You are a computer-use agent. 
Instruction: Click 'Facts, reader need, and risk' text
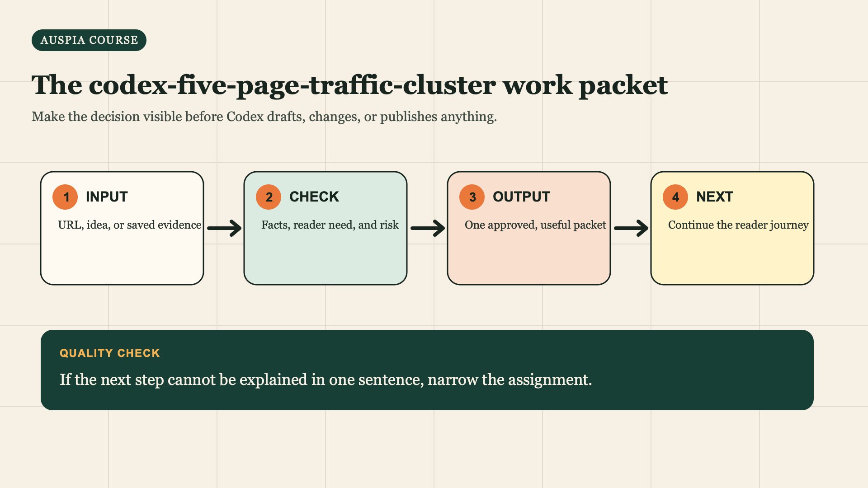click(330, 225)
